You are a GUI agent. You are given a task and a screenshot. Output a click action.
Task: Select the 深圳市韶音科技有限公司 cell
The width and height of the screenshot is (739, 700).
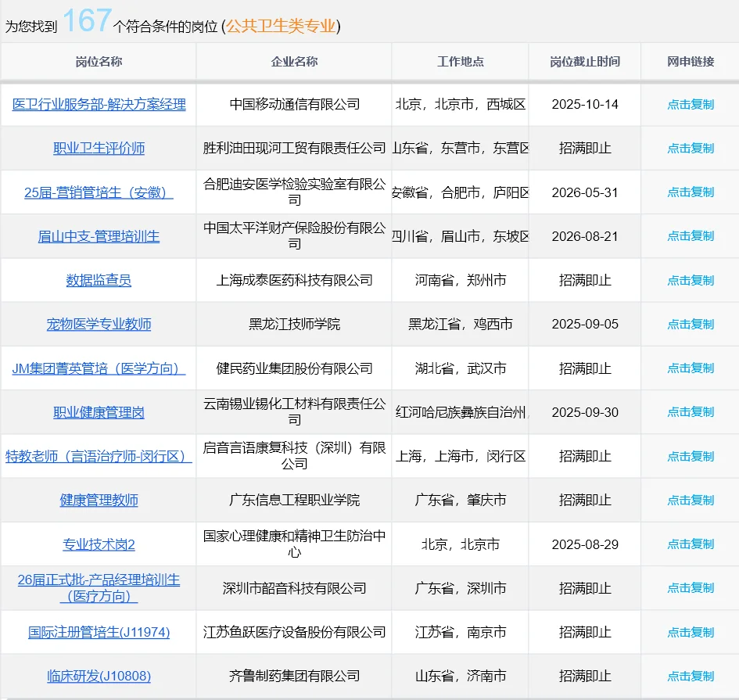click(294, 588)
